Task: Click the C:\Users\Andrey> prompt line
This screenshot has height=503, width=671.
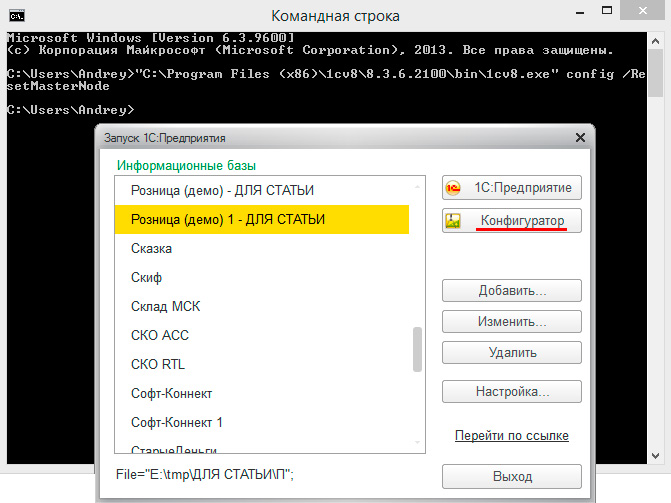Action: click(x=71, y=110)
